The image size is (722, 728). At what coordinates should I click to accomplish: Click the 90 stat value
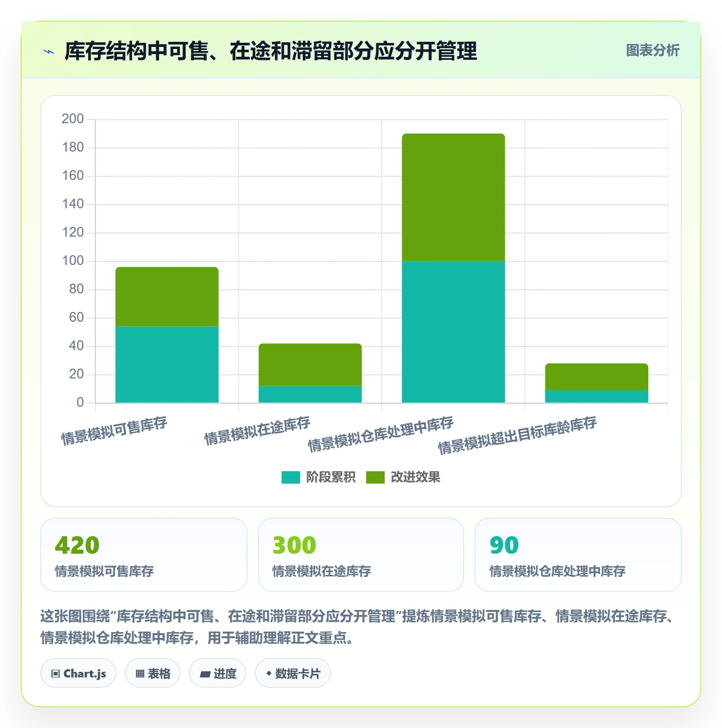pyautogui.click(x=504, y=545)
